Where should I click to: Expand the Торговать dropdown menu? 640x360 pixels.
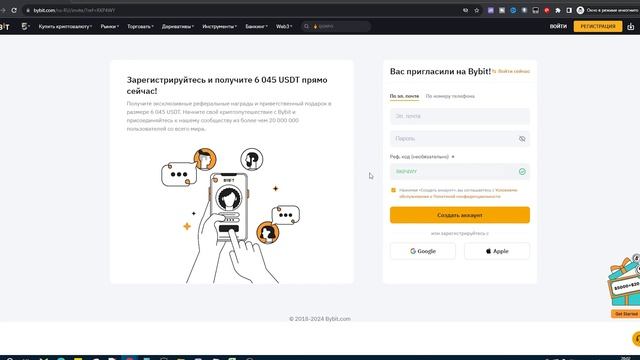point(140,27)
